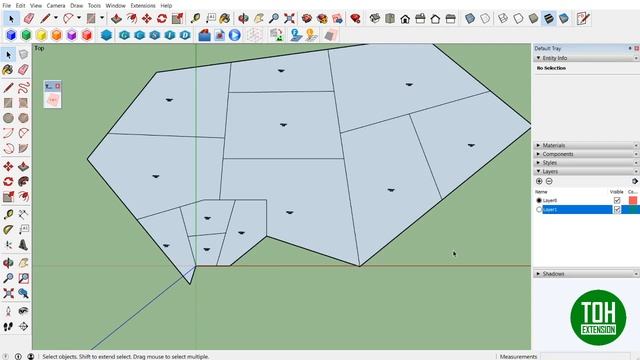Switch to Iso view house icon
The width and height of the screenshot is (640, 360).
pyautogui.click(x=375, y=18)
